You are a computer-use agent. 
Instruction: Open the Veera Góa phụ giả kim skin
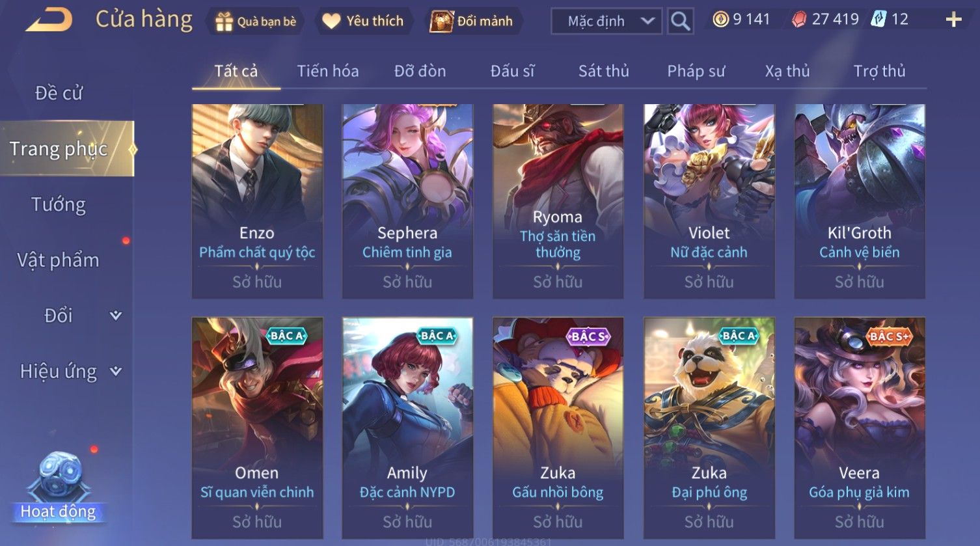pyautogui.click(x=860, y=428)
